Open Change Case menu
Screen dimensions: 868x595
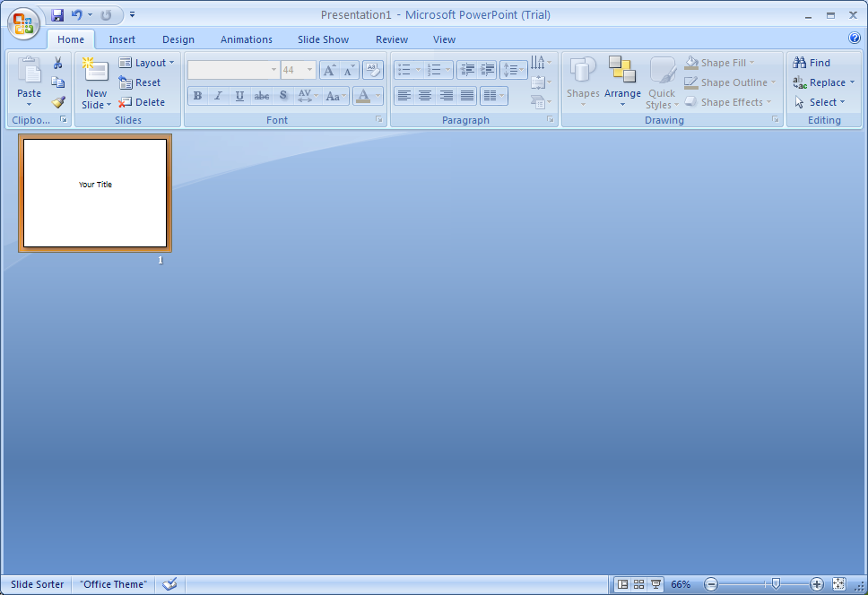pyautogui.click(x=335, y=96)
